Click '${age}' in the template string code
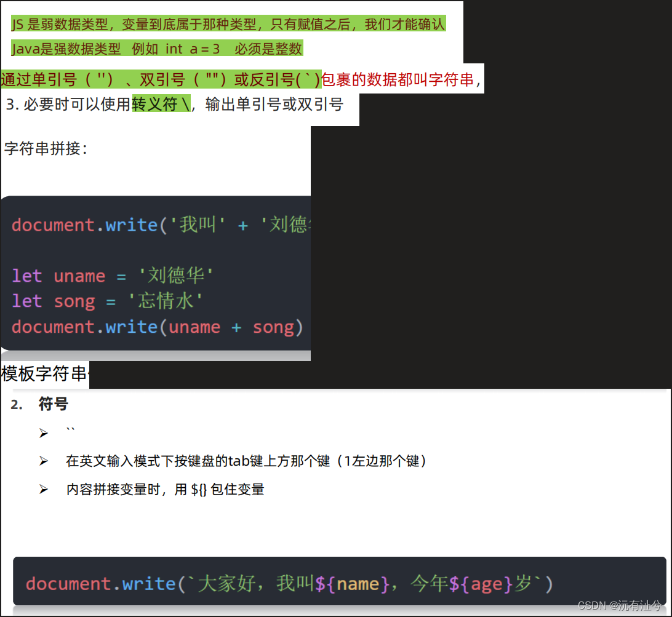The width and height of the screenshot is (672, 617). pyautogui.click(x=481, y=584)
